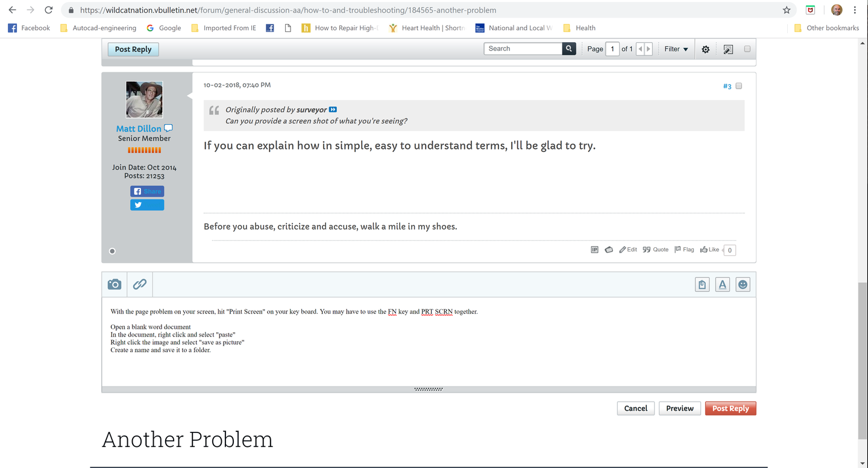Toggle the text formatting toolbar 'A' icon
This screenshot has height=468, width=868.
tap(722, 285)
